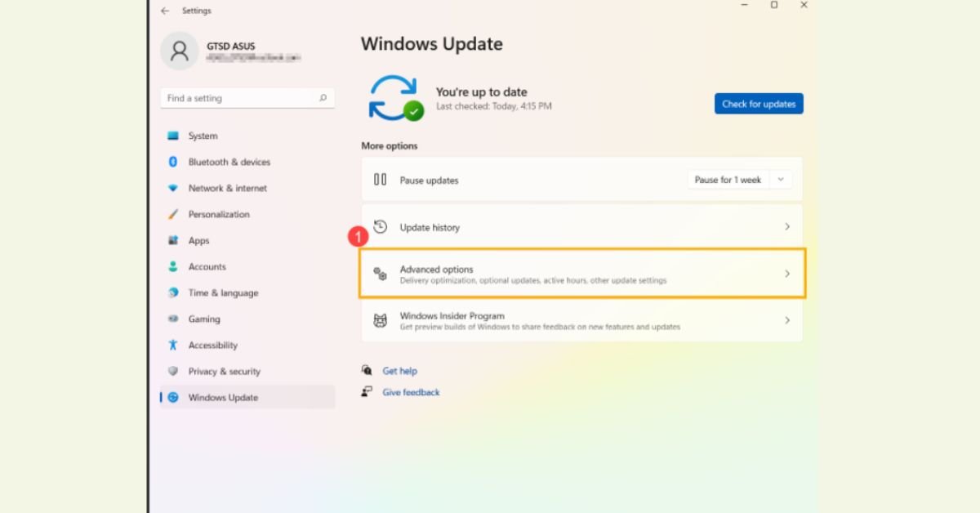Viewport: 980px width, 513px height.
Task: Click the Network Wi-Fi icon
Action: point(173,188)
